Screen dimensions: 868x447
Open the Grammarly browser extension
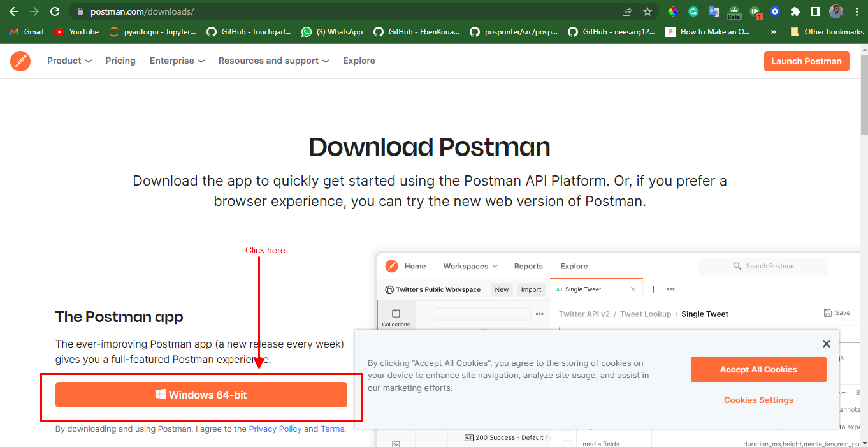693,11
